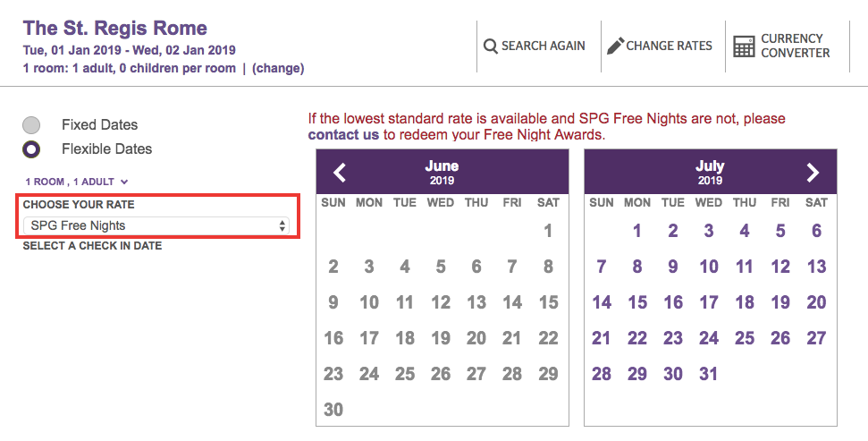
Task: Click the pencil Change Rates icon
Action: (615, 46)
